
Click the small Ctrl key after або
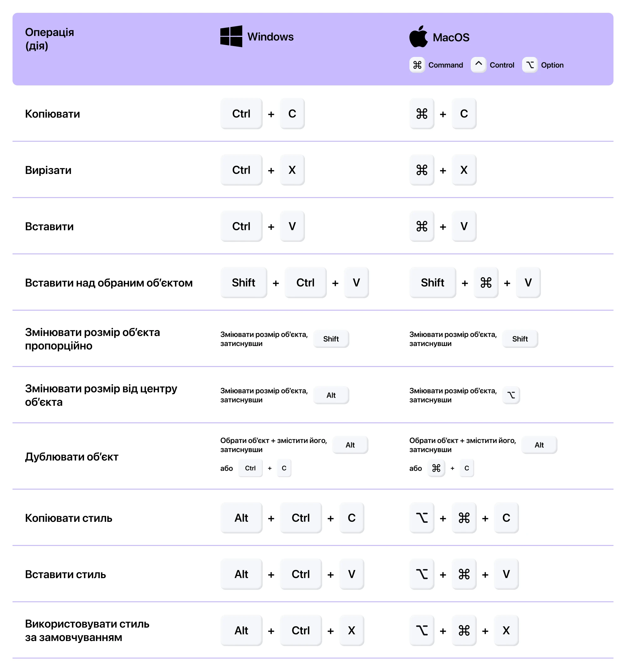tap(250, 468)
